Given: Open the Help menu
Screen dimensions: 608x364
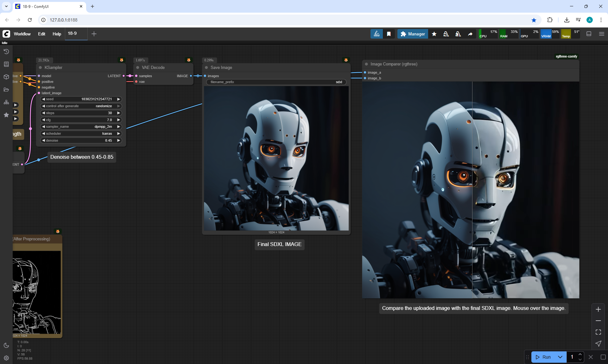Looking at the screenshot, I should tap(57, 34).
